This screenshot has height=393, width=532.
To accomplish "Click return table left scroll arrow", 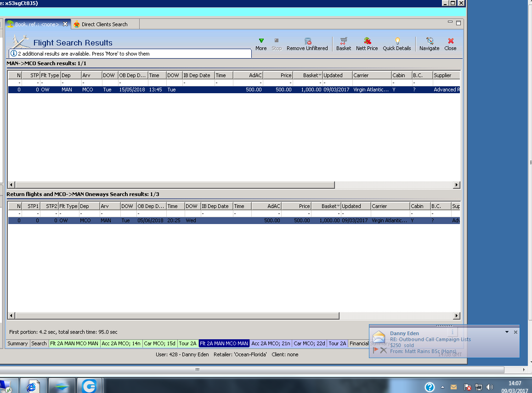I will [11, 316].
